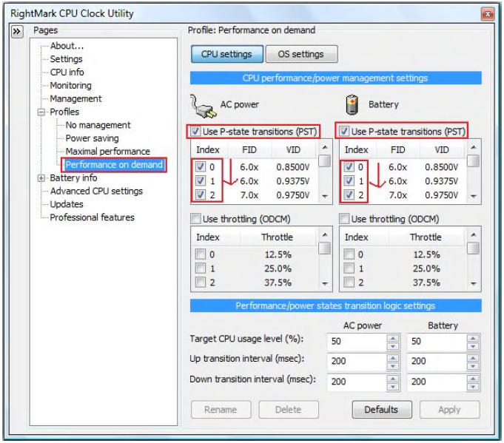
Task: Open the Updates page
Action: (x=67, y=204)
